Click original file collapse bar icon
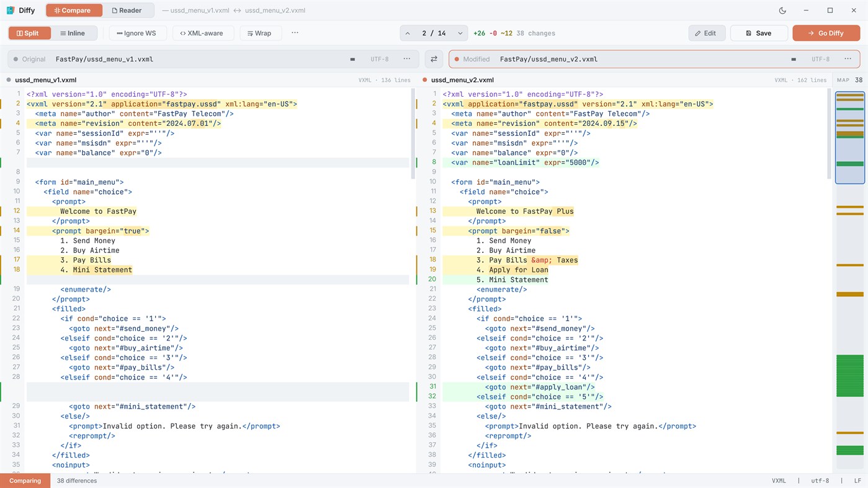868x488 pixels. coord(352,60)
